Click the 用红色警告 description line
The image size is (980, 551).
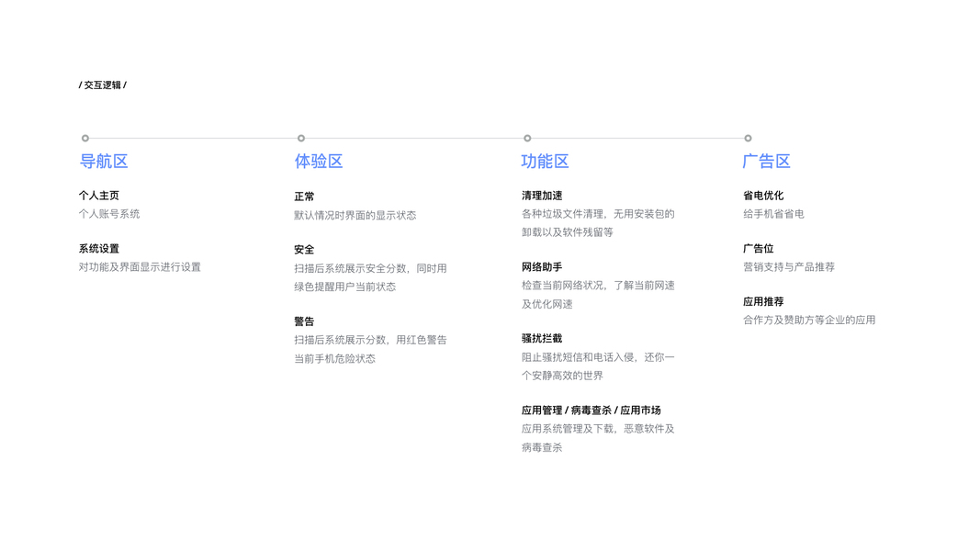[371, 340]
